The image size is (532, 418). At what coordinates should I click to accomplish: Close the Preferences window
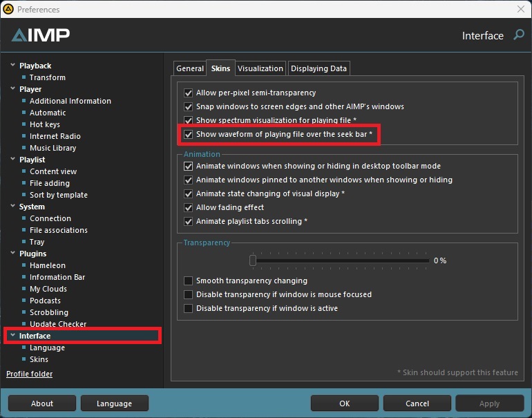click(521, 9)
